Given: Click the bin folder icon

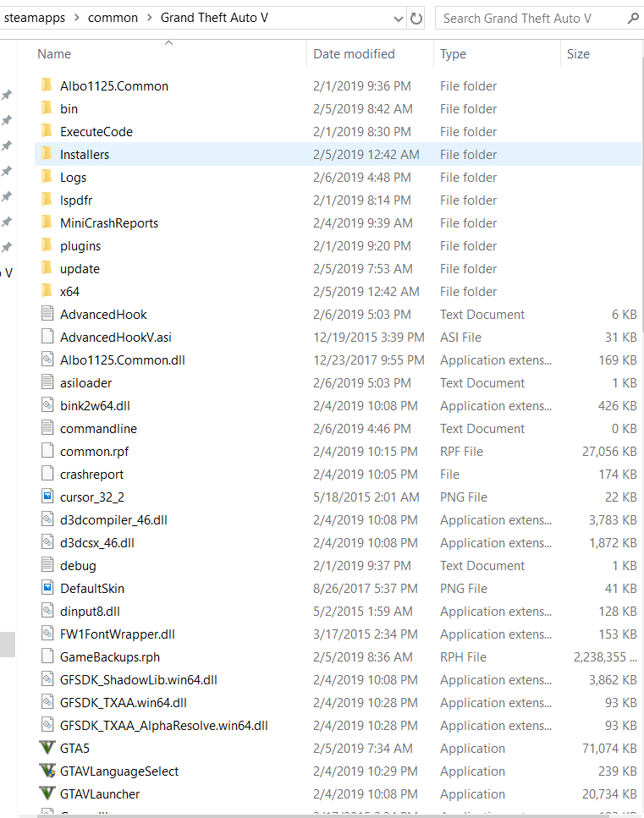Looking at the screenshot, I should (47, 108).
